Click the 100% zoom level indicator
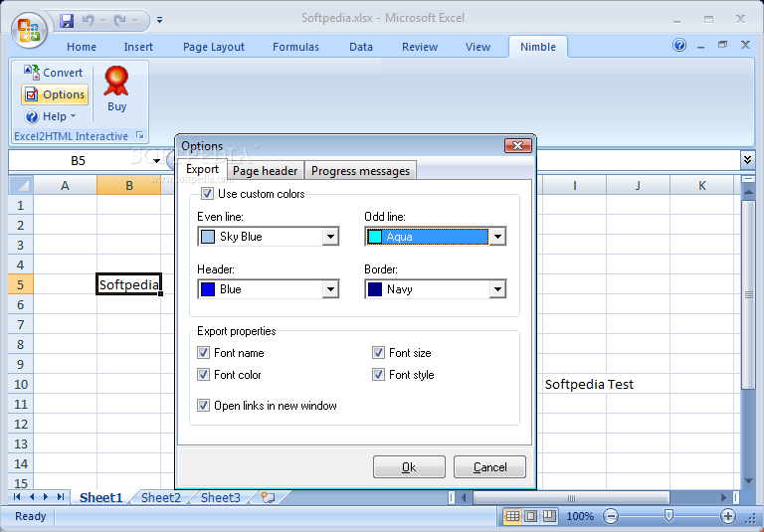The image size is (764, 532). click(x=580, y=516)
